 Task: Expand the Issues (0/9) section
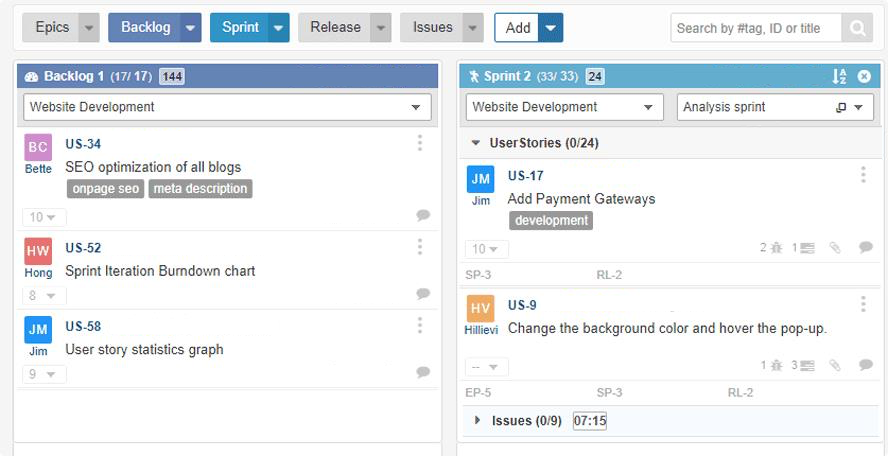pyautogui.click(x=478, y=420)
